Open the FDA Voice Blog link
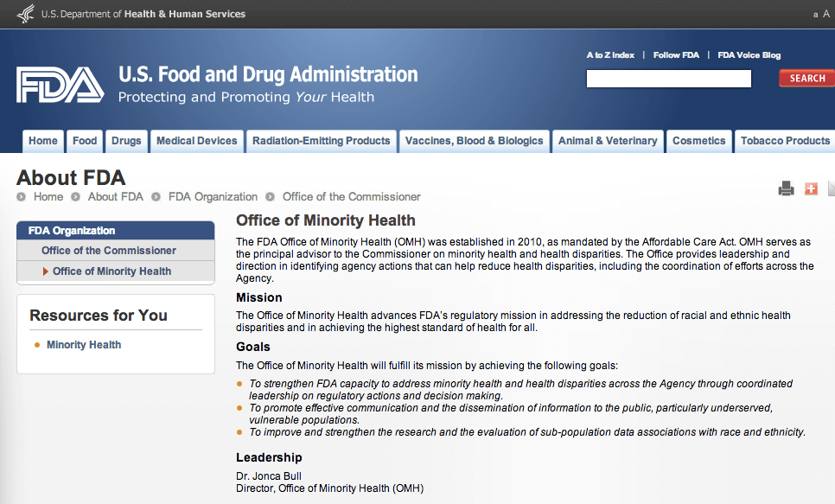The height and width of the screenshot is (504, 835). [749, 54]
